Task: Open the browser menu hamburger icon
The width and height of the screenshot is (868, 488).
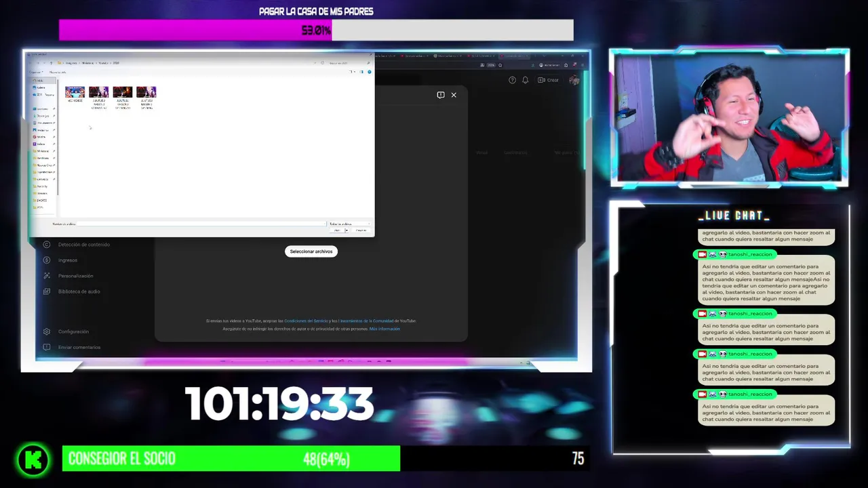Action: (583, 65)
